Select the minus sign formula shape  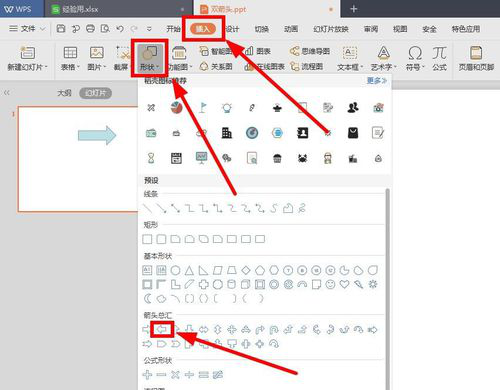161,375
